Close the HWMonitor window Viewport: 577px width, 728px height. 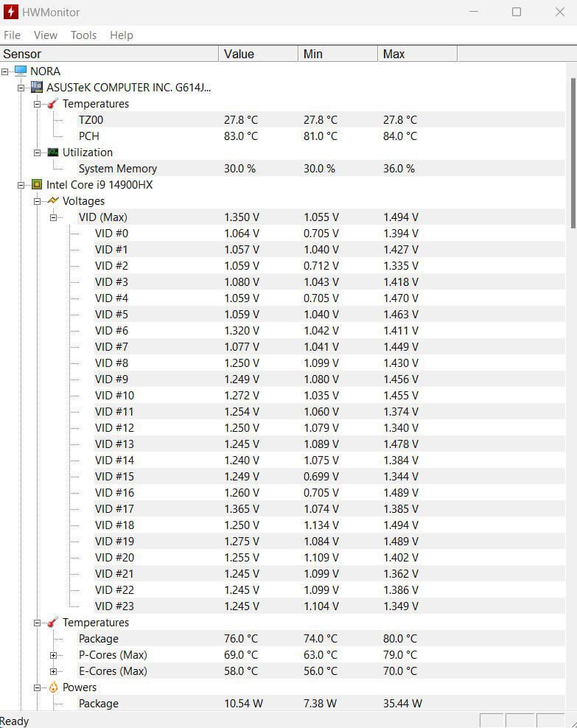560,12
